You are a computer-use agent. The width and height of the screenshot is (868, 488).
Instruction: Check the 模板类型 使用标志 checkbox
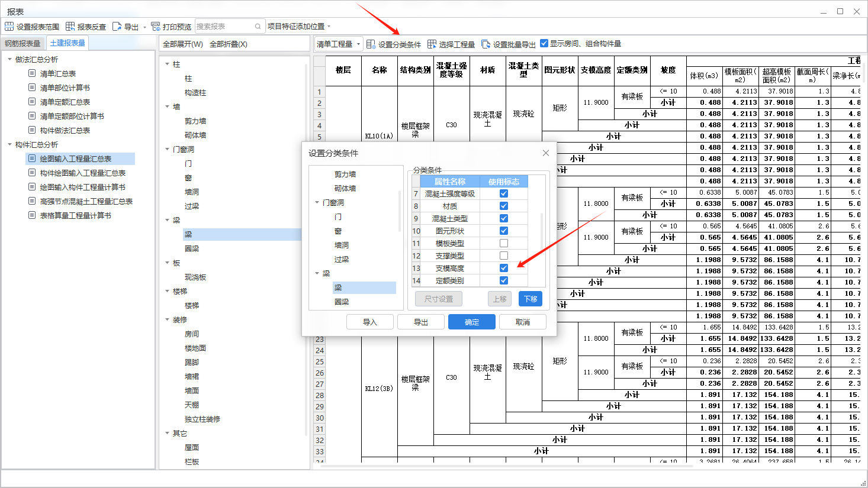click(x=504, y=243)
